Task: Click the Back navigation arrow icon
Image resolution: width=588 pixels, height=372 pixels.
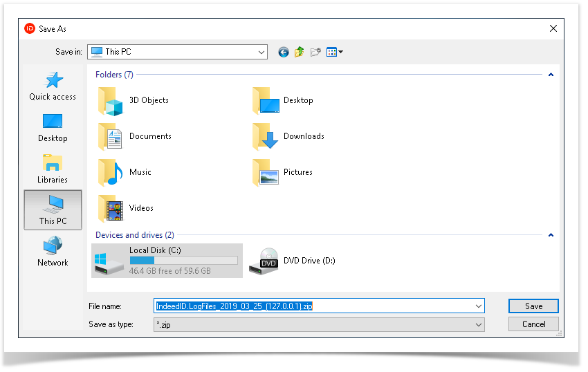Action: (x=284, y=52)
